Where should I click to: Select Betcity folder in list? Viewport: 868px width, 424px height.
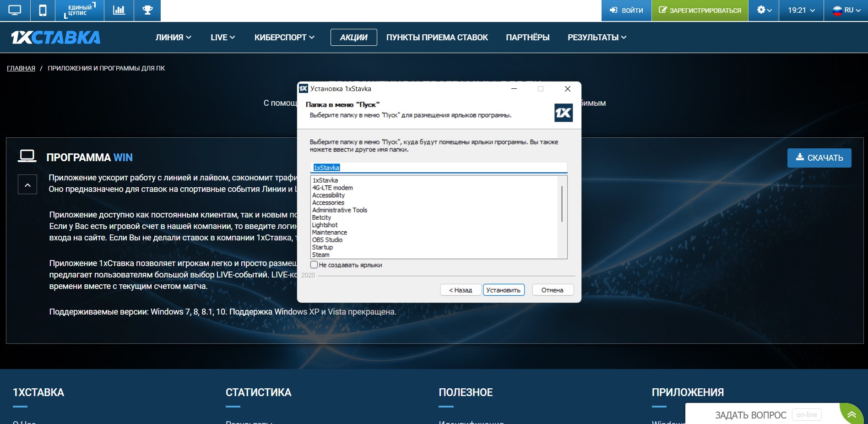(x=321, y=217)
